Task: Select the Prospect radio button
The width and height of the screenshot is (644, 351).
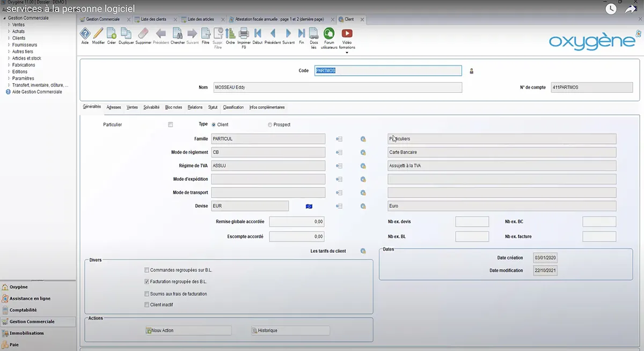Action: (x=270, y=125)
